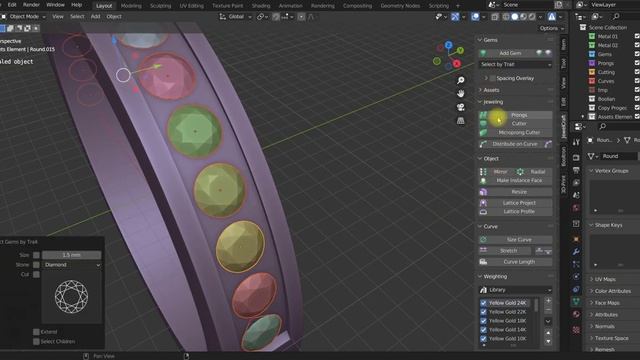640x360 pixels.
Task: Switch to the Sculpting workspace tab
Action: coord(160,6)
